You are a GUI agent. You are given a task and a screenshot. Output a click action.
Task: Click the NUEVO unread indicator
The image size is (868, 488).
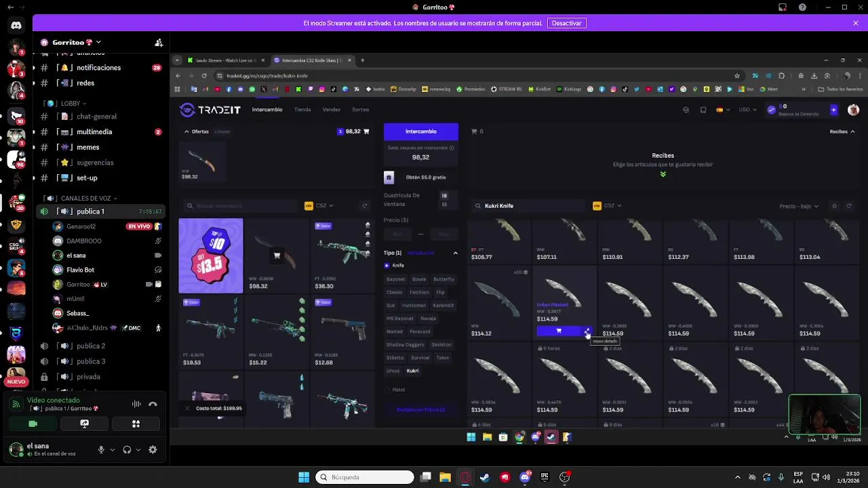(16, 382)
